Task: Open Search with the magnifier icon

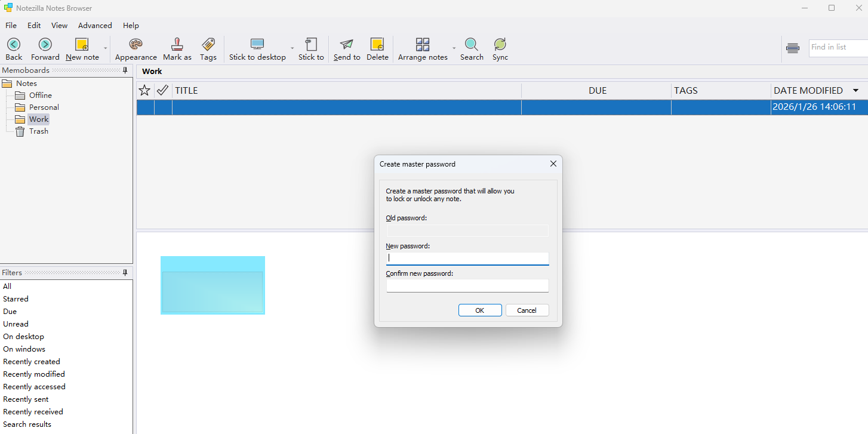Action: tap(471, 45)
